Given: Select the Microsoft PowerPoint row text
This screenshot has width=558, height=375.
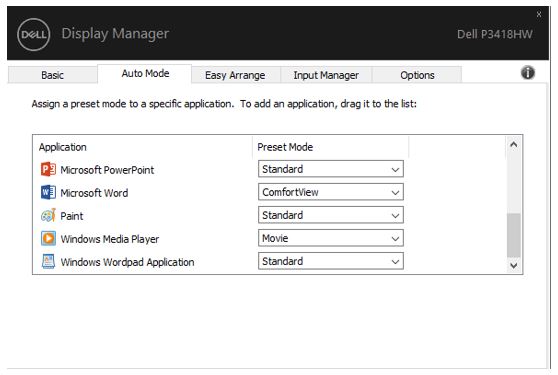Looking at the screenshot, I should click(107, 170).
